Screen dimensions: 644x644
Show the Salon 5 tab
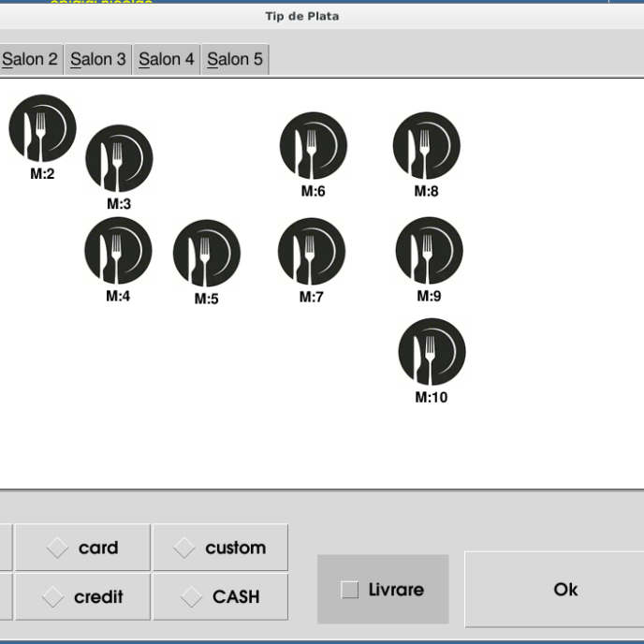coord(235,60)
